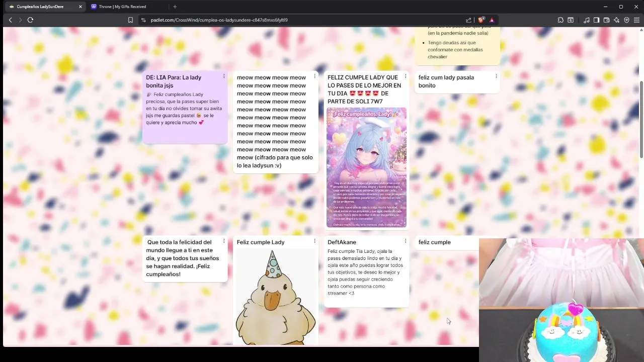Open options on FELIZ CUMPLE LADY post

point(406,76)
